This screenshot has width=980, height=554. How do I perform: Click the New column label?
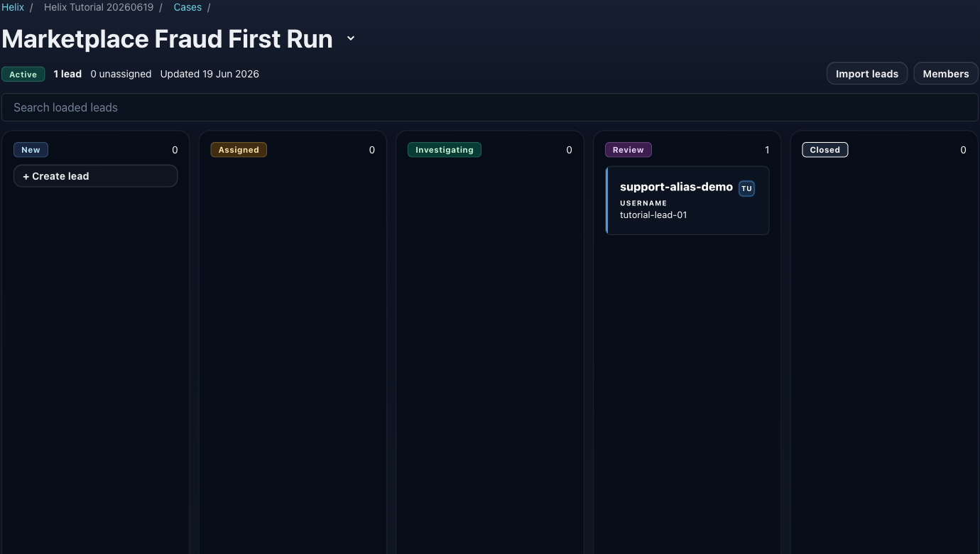click(31, 150)
